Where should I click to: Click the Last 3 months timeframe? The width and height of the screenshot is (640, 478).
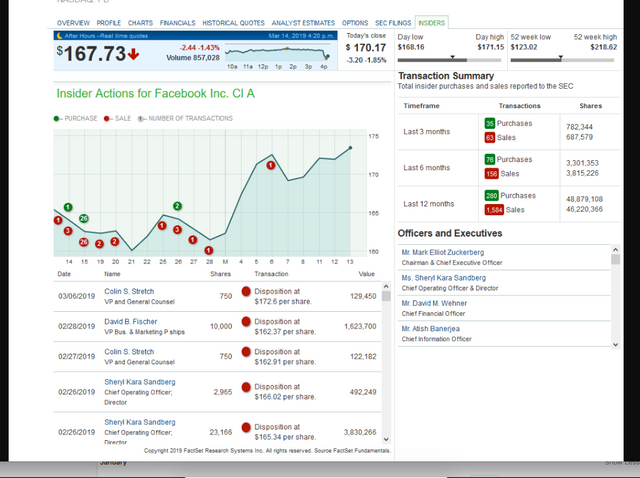427,132
